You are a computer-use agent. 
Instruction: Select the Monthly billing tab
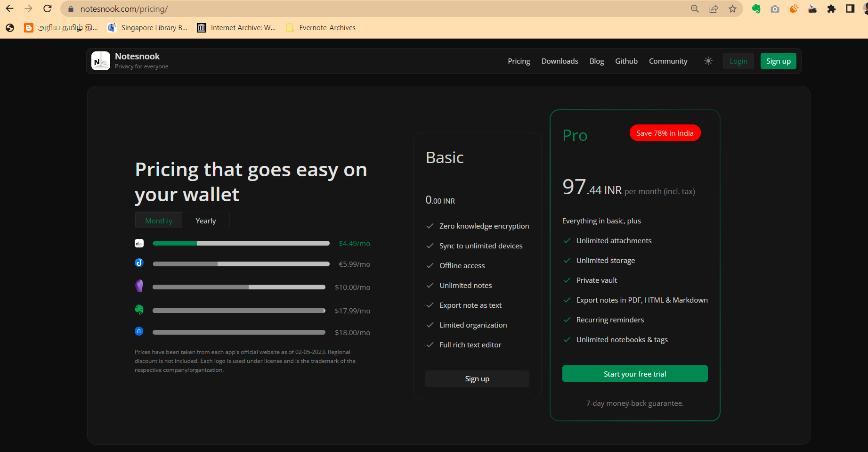pyautogui.click(x=158, y=221)
